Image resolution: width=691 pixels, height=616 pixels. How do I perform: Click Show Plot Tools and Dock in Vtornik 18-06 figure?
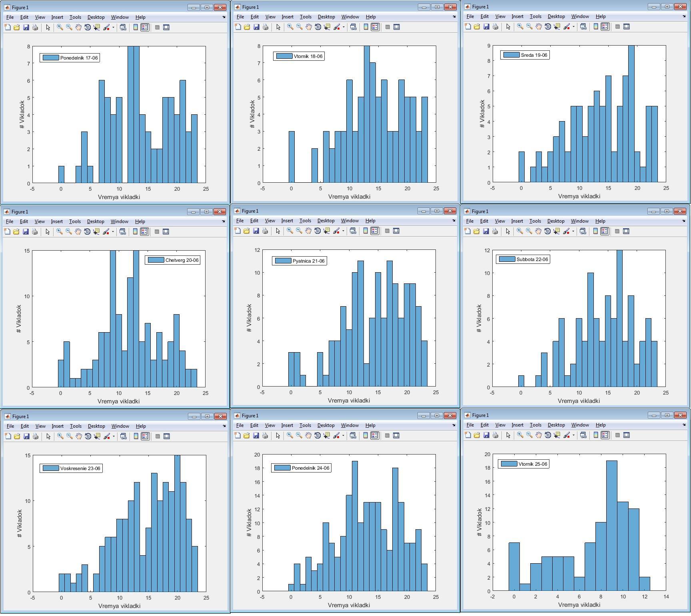[397, 27]
